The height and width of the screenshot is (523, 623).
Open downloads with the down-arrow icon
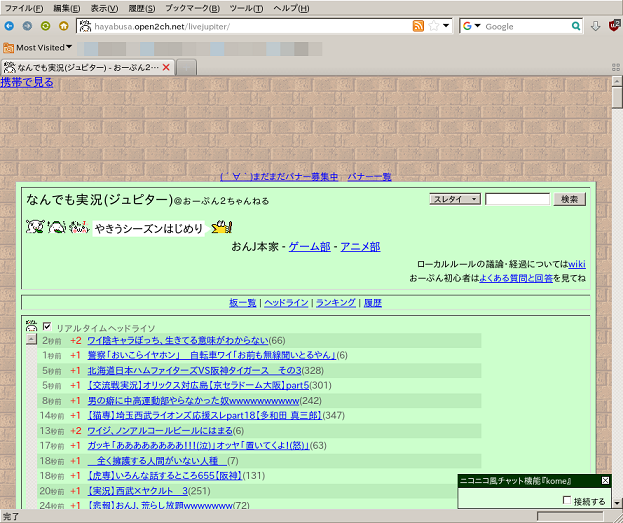pos(595,26)
